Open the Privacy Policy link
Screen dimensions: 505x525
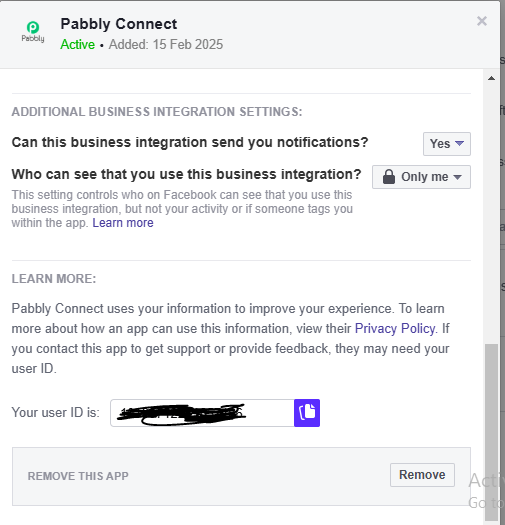(395, 328)
